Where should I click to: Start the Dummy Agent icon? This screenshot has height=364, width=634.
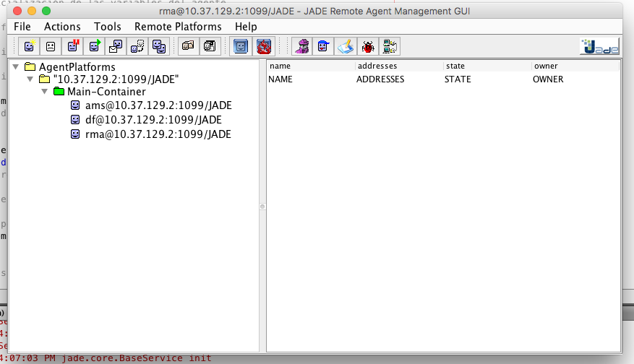pyautogui.click(x=323, y=46)
